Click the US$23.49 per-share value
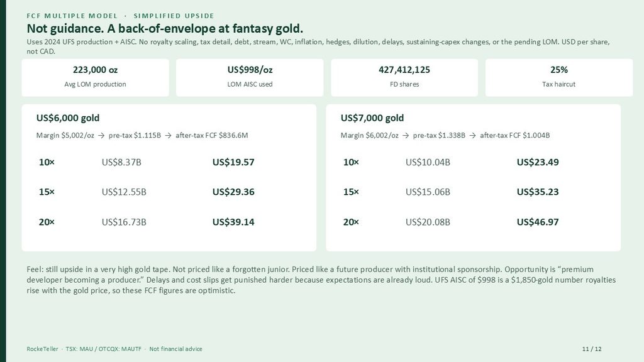 pos(538,162)
